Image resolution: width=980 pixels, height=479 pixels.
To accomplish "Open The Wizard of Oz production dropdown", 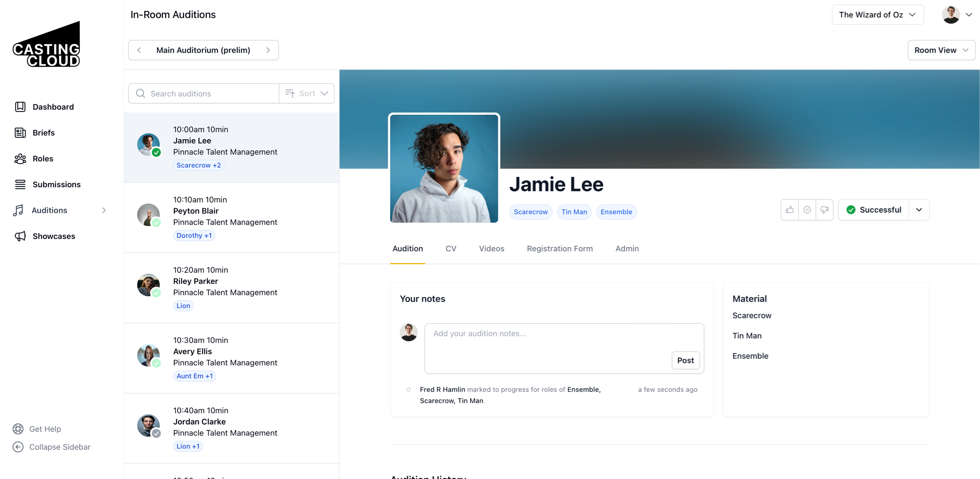I will (877, 15).
